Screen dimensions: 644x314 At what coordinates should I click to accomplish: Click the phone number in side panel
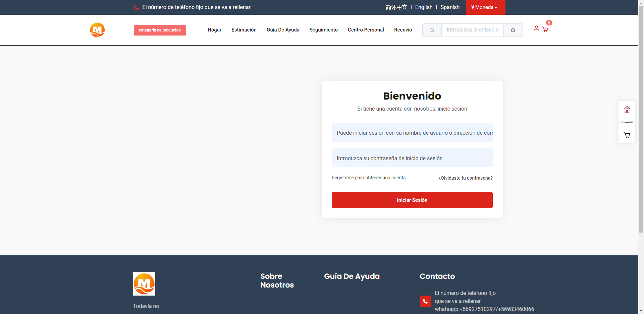point(627,122)
